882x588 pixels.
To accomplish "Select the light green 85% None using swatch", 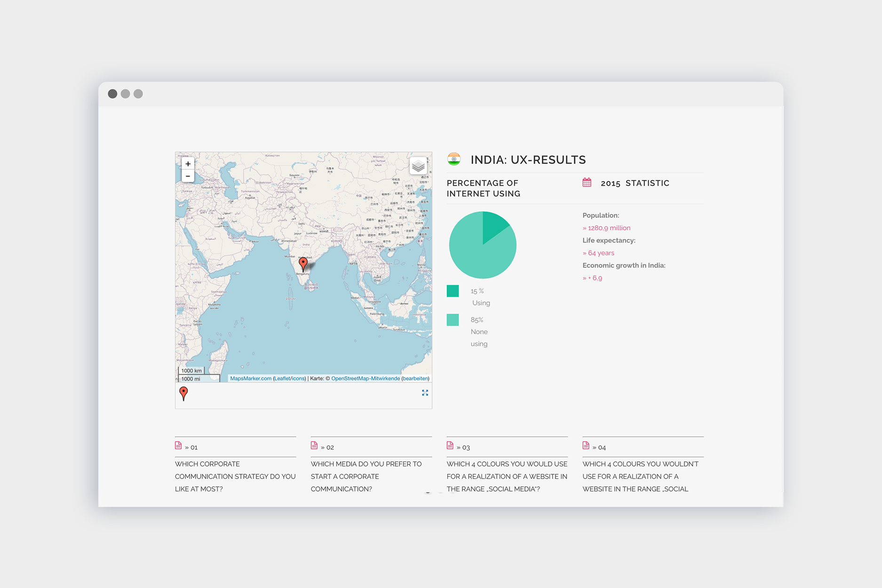I will click(453, 320).
